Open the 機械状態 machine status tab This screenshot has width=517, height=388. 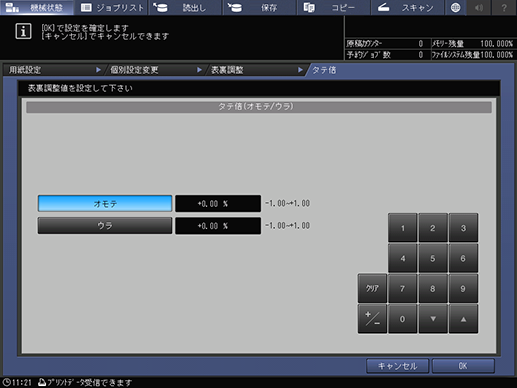(x=37, y=7)
